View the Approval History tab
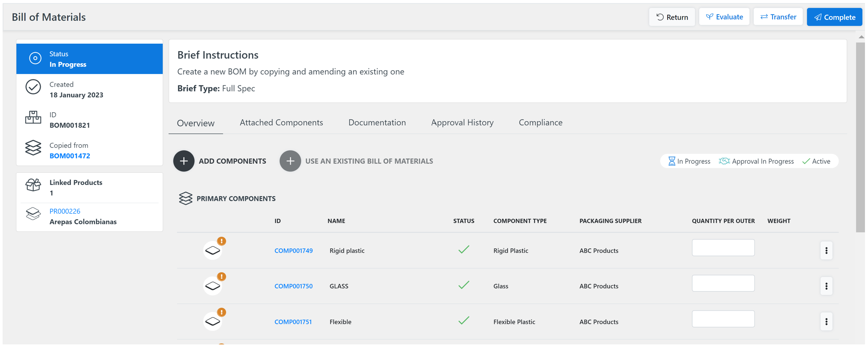Viewport: 868px width, 347px height. [x=462, y=123]
